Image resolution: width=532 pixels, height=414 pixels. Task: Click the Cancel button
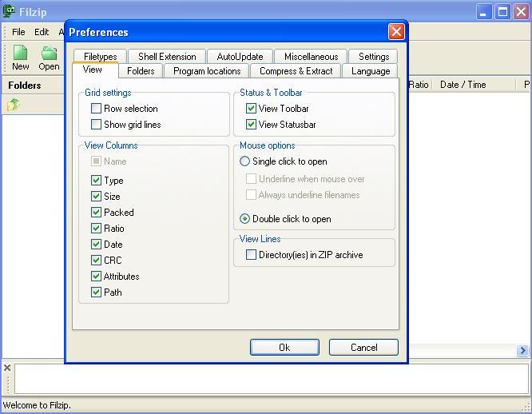point(363,347)
